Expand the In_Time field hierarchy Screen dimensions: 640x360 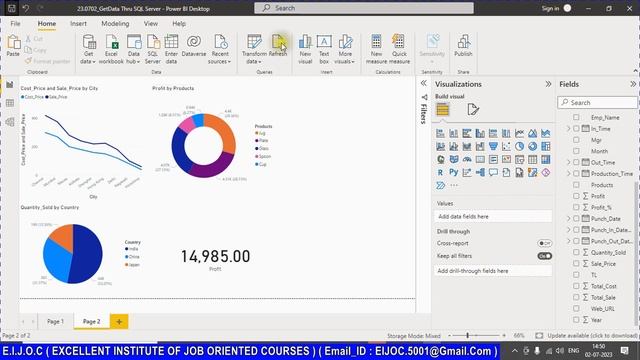[x=569, y=129]
